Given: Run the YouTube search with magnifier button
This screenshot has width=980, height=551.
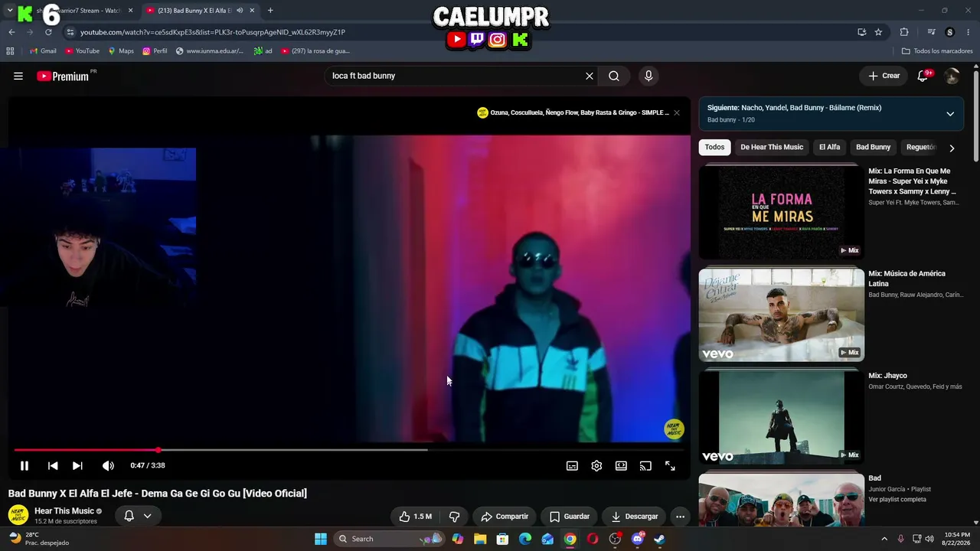Looking at the screenshot, I should pyautogui.click(x=614, y=76).
